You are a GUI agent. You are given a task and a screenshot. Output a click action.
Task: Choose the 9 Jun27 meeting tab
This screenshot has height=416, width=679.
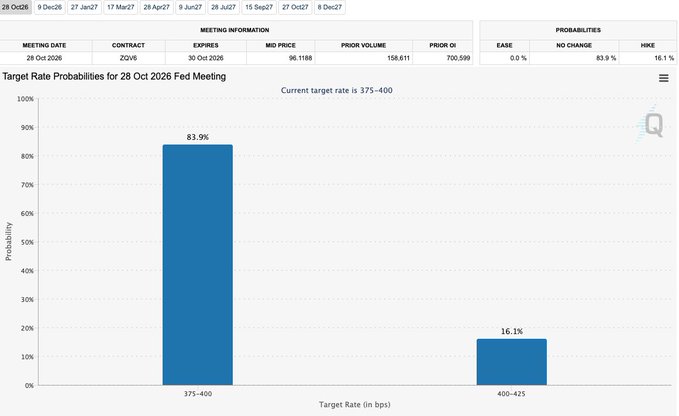[191, 7]
